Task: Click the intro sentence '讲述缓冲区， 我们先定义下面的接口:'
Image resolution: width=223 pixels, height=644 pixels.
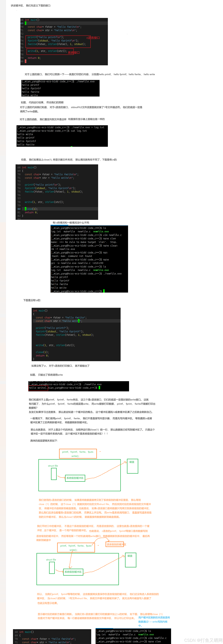Action: pos(31,5)
